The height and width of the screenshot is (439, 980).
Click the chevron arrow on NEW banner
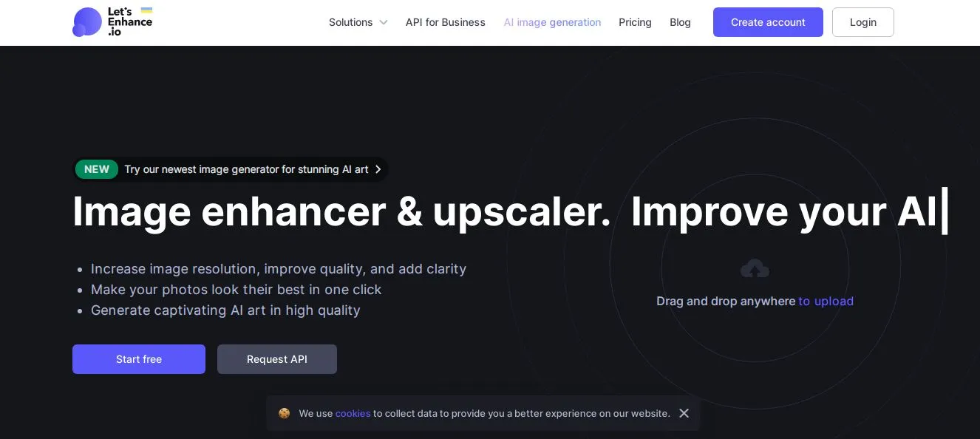tap(378, 169)
